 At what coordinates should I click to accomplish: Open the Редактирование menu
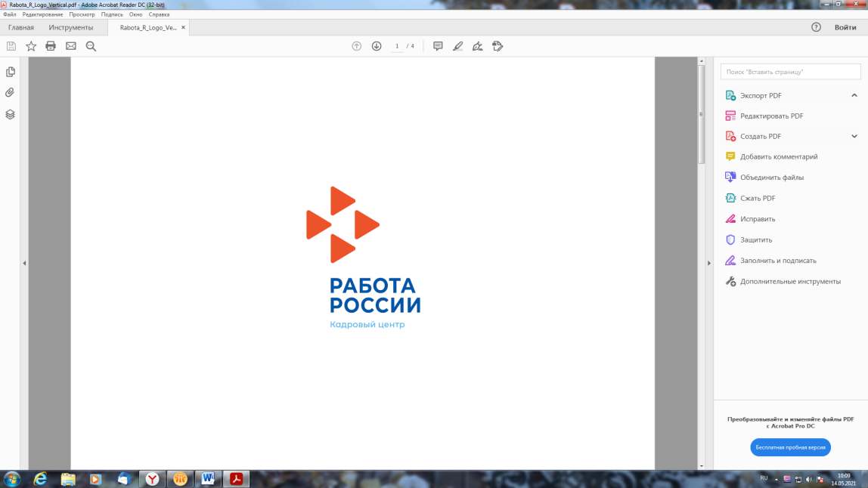pyautogui.click(x=42, y=14)
